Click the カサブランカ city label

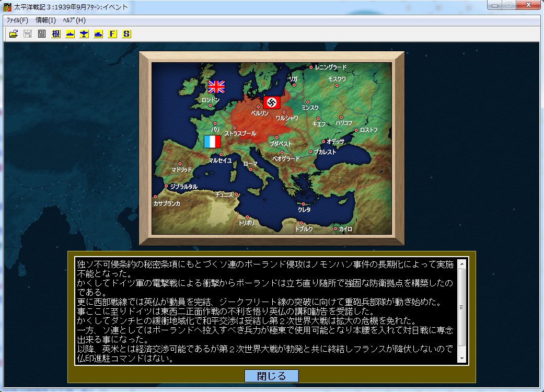[167, 203]
